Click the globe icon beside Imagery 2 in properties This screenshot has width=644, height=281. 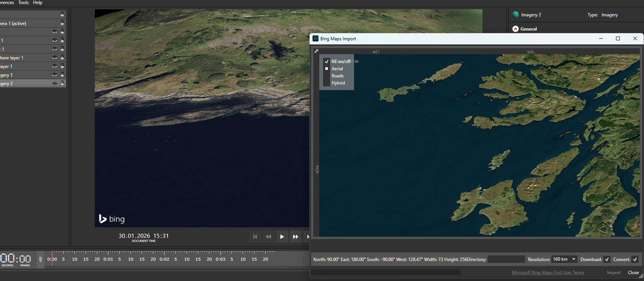point(515,15)
